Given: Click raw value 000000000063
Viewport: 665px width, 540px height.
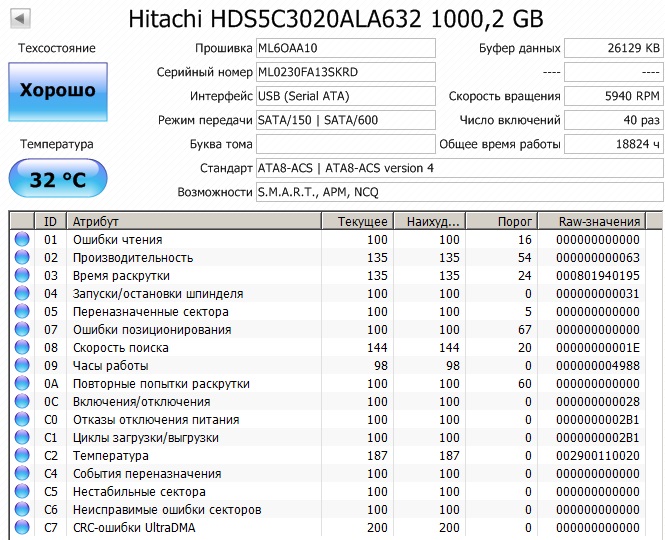Looking at the screenshot, I should click(x=598, y=257).
